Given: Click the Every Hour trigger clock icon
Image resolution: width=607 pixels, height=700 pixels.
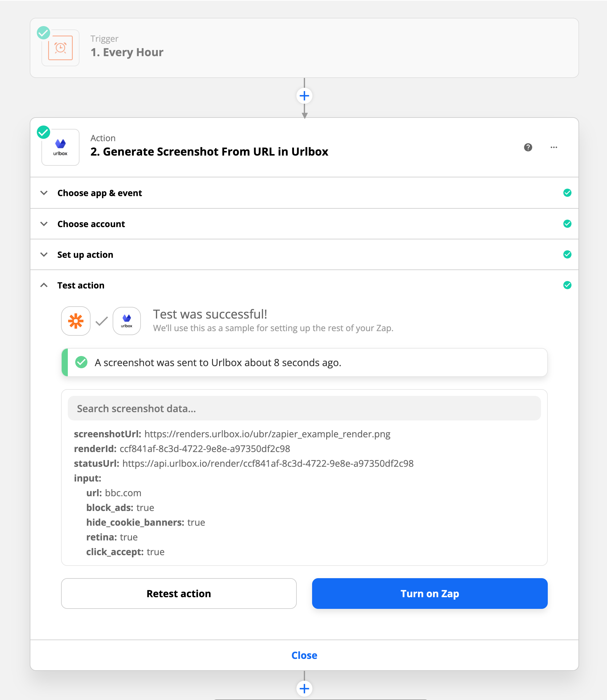Looking at the screenshot, I should coord(60,48).
